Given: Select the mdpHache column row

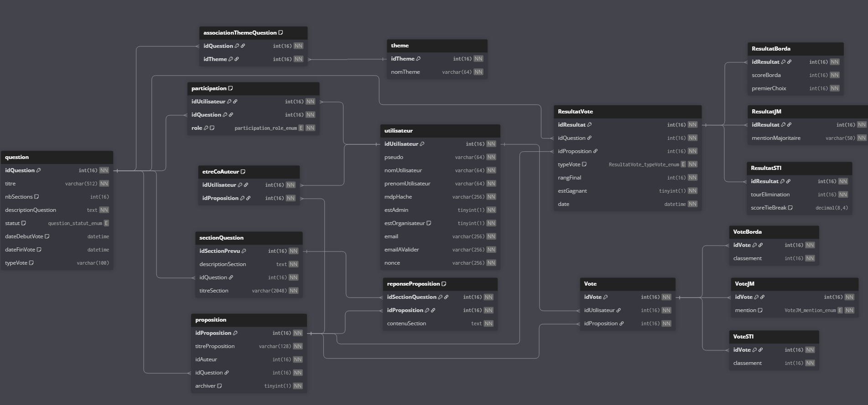Looking at the screenshot, I should pos(440,197).
